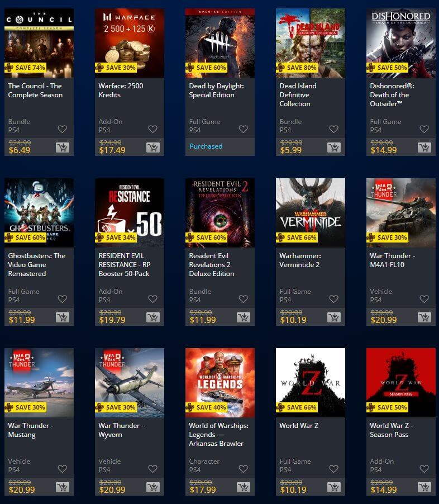Wishlist War Thunder M4A1 FL10 heart
This screenshot has width=439, height=504.
[424, 299]
